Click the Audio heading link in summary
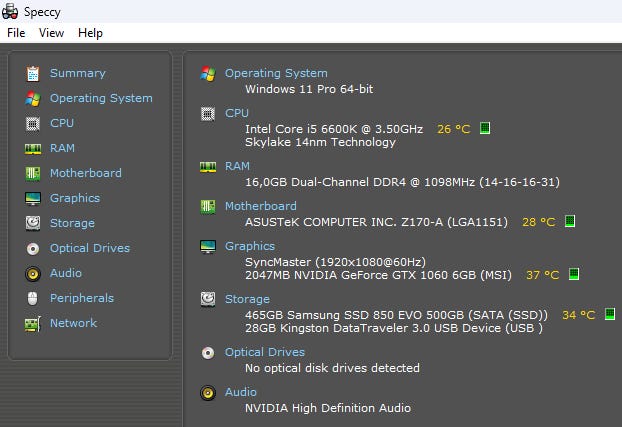The width and height of the screenshot is (622, 427). (241, 392)
